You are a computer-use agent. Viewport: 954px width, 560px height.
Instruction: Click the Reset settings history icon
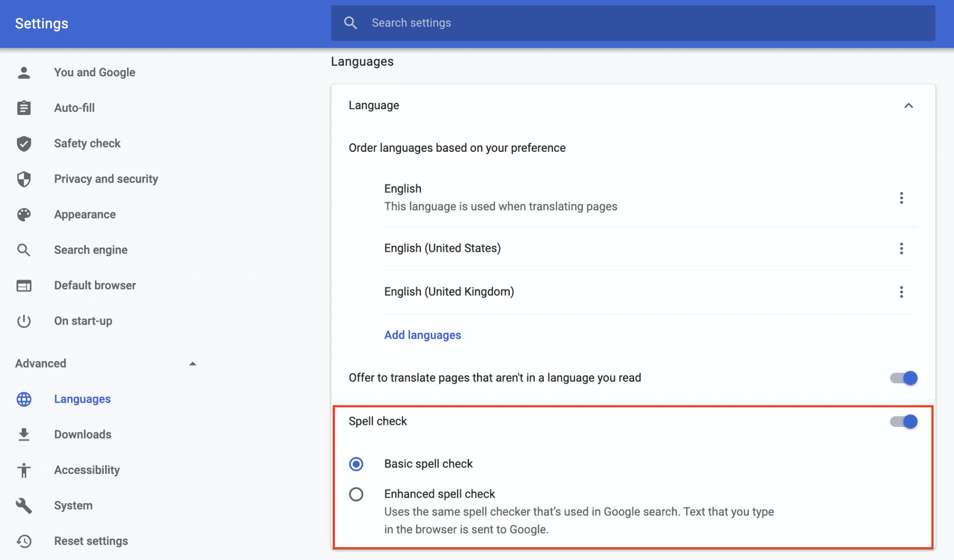click(x=24, y=541)
